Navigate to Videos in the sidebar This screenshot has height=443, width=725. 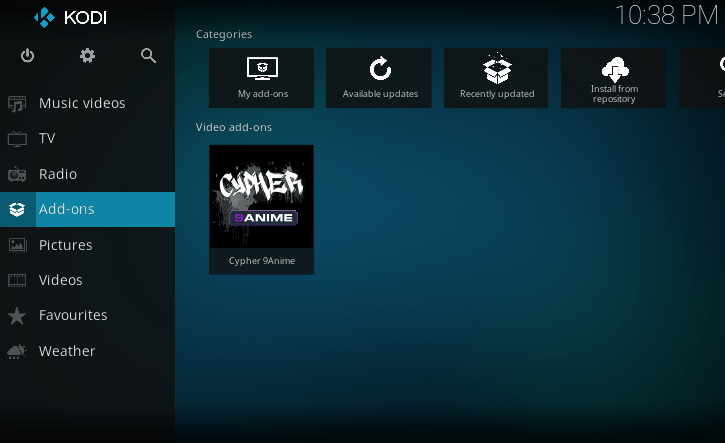pyautogui.click(x=60, y=280)
